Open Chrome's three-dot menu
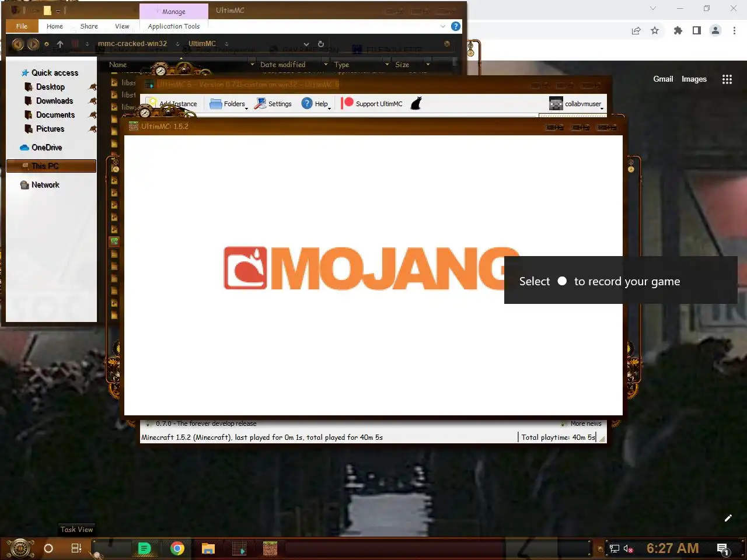The height and width of the screenshot is (560, 747). point(734,31)
